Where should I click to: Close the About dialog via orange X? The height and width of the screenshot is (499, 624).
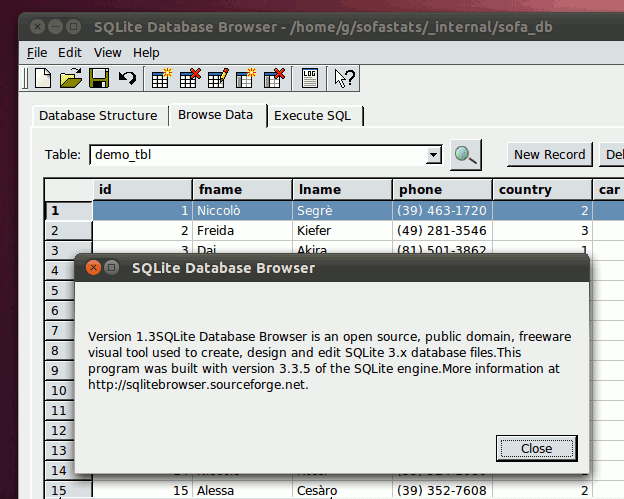(94, 268)
